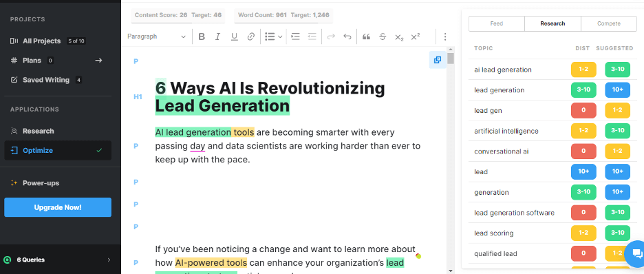Select topic 'lead generation software'
Viewport: 644px width, 274px height.
click(514, 213)
